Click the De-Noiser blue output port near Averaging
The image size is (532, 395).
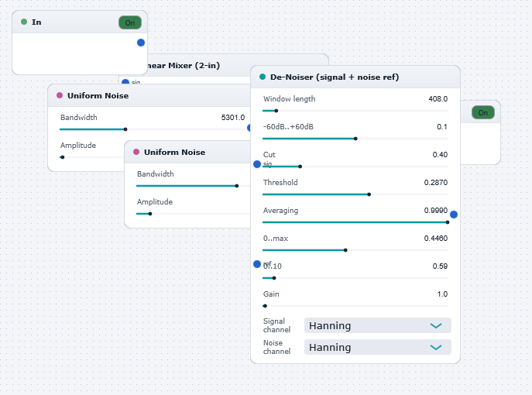point(454,215)
